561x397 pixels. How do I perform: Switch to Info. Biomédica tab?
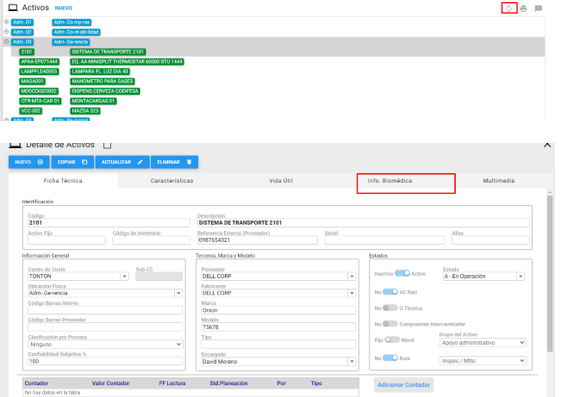pos(390,181)
